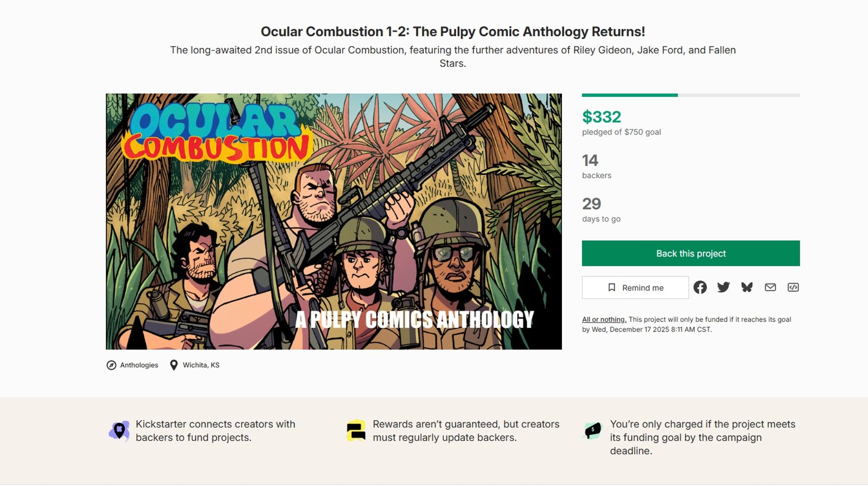Click the project title heading
The height and width of the screenshot is (486, 868).
click(x=453, y=32)
